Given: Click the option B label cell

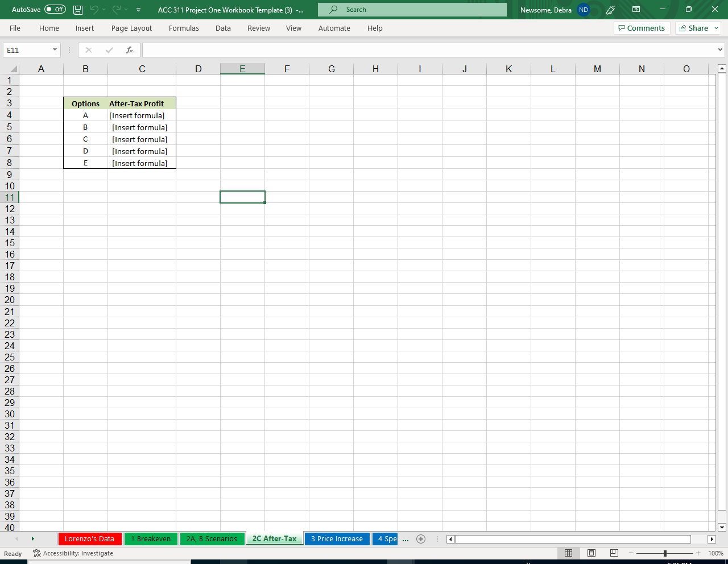Looking at the screenshot, I should 85,127.
